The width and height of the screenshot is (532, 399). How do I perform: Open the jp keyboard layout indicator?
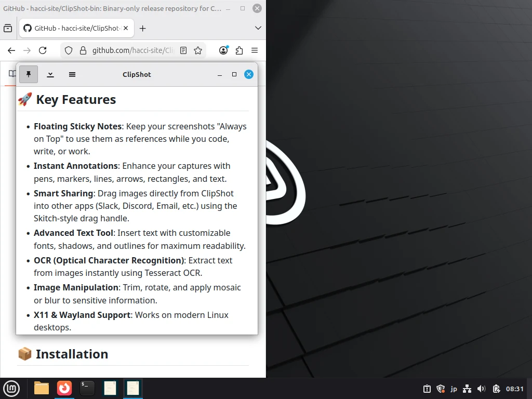454,389
